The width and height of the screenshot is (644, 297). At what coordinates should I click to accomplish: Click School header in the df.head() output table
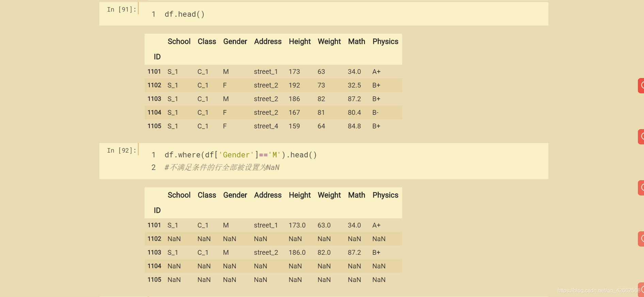pyautogui.click(x=179, y=42)
